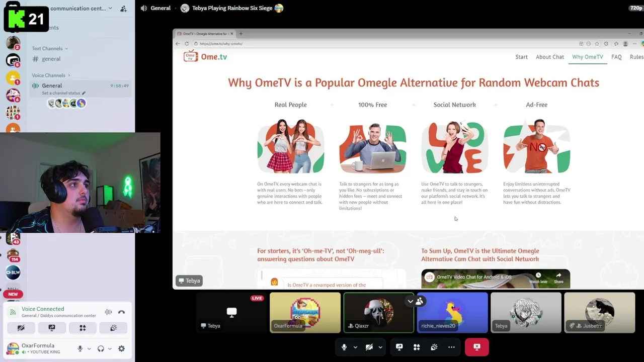Mute microphone in the call control bar
This screenshot has height=362, width=644.
(344, 347)
